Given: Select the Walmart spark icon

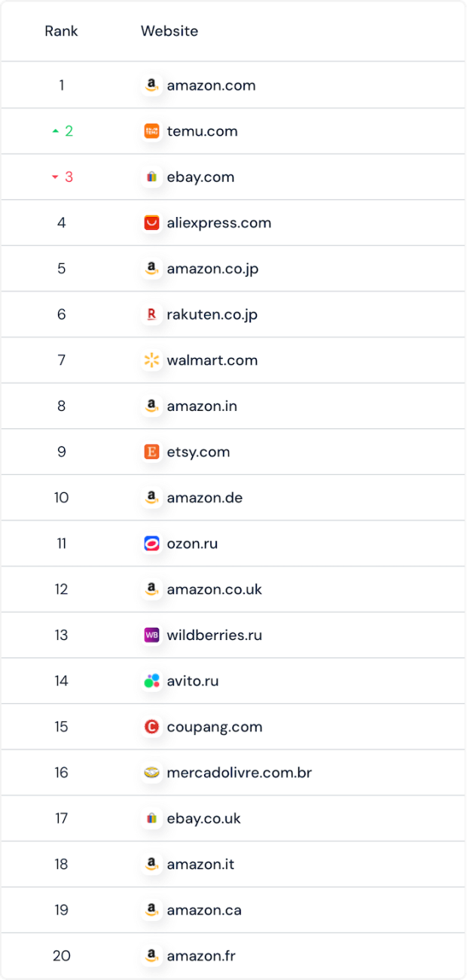Looking at the screenshot, I should click(151, 360).
